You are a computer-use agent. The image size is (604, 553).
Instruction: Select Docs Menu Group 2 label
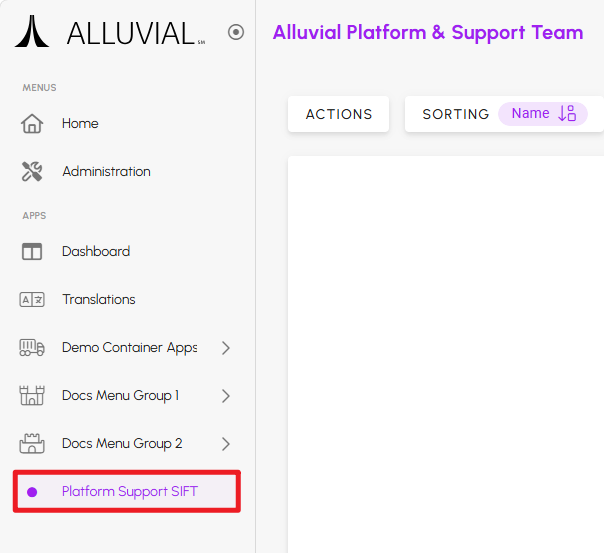pyautogui.click(x=122, y=444)
